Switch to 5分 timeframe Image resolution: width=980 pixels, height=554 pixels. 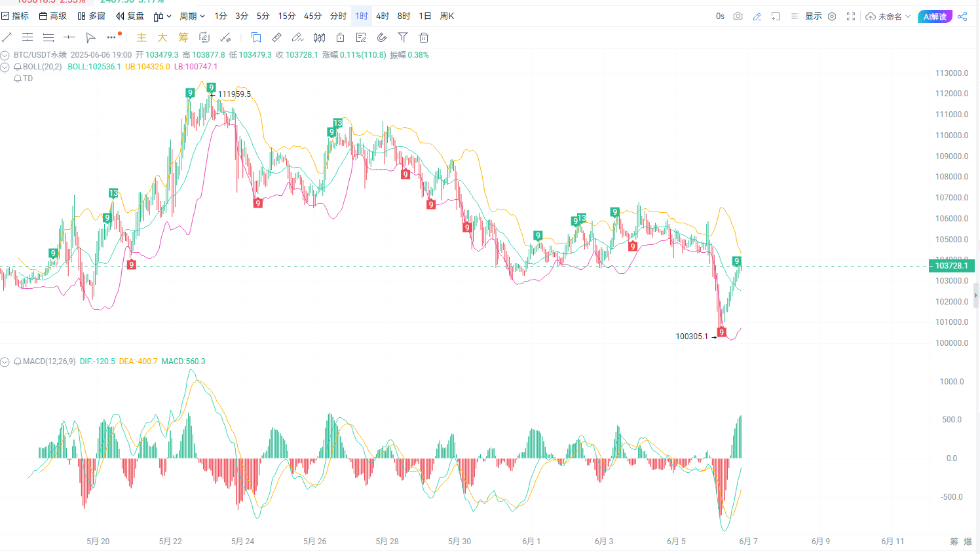point(263,16)
